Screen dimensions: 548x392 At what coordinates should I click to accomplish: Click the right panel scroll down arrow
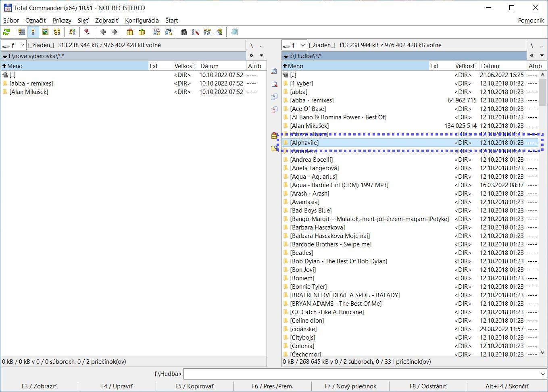542,352
